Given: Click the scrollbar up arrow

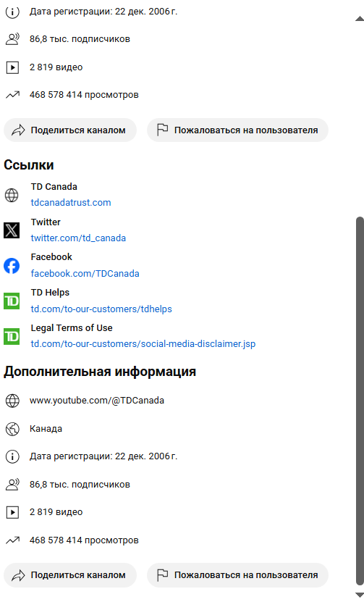Looking at the screenshot, I should (x=360, y=18).
